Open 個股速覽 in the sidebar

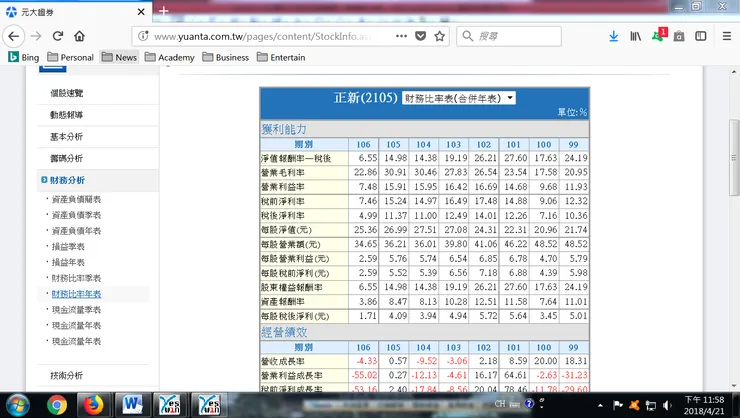tap(67, 93)
